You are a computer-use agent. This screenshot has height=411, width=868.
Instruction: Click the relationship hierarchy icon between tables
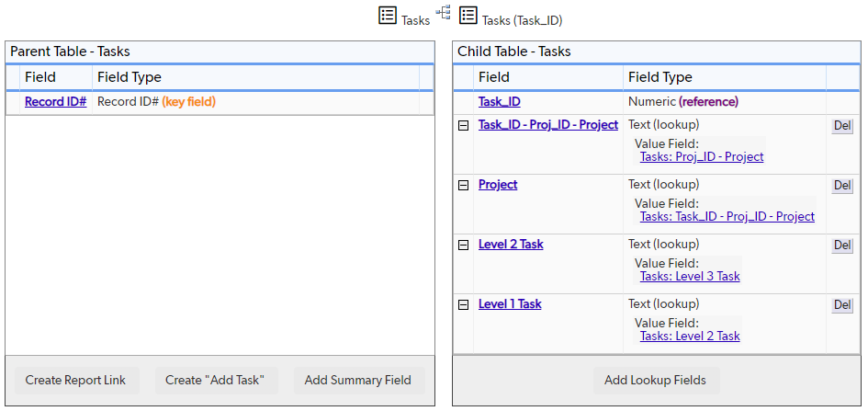(444, 12)
